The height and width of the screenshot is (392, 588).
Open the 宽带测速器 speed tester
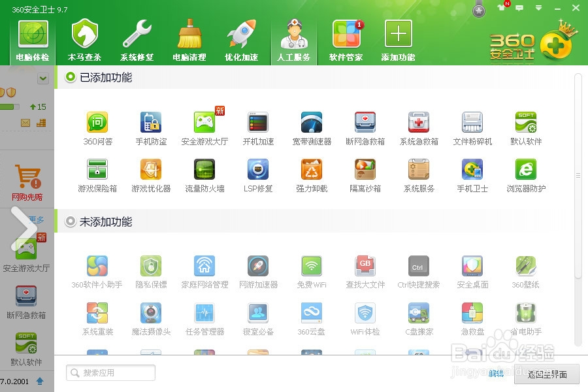click(312, 129)
